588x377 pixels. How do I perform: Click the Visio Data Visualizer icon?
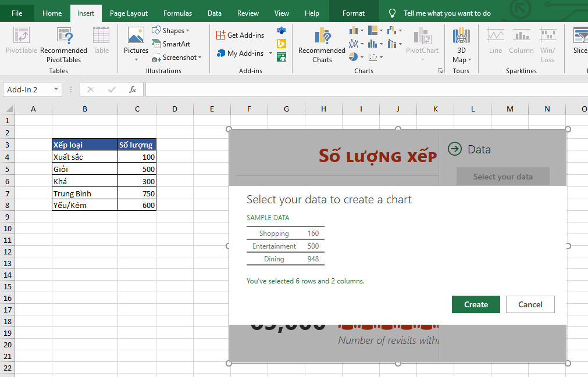(281, 30)
